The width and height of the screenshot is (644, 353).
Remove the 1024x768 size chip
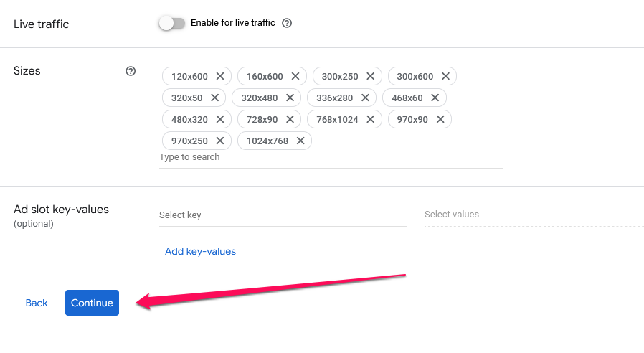pyautogui.click(x=300, y=141)
